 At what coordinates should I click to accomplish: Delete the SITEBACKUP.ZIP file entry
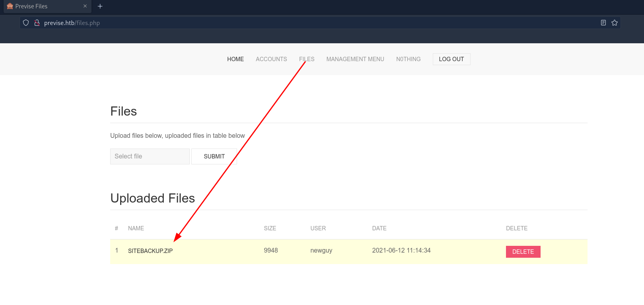pyautogui.click(x=523, y=252)
